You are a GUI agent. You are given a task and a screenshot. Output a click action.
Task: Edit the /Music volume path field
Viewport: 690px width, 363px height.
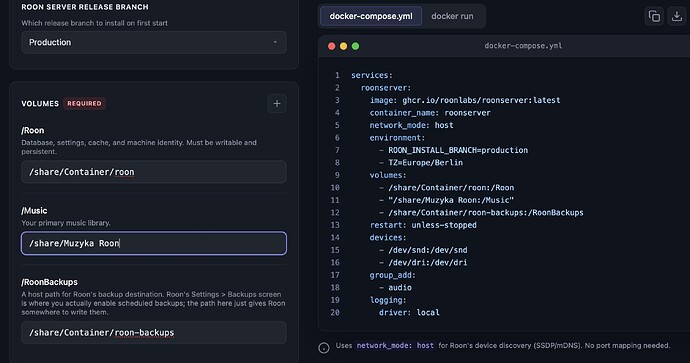pos(154,243)
